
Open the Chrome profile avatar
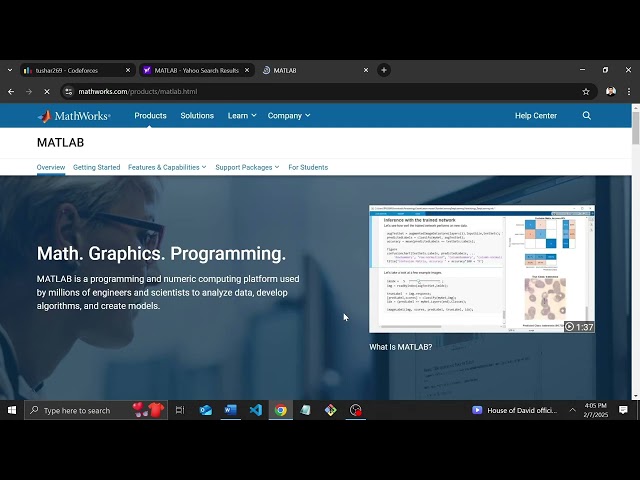tap(611, 91)
